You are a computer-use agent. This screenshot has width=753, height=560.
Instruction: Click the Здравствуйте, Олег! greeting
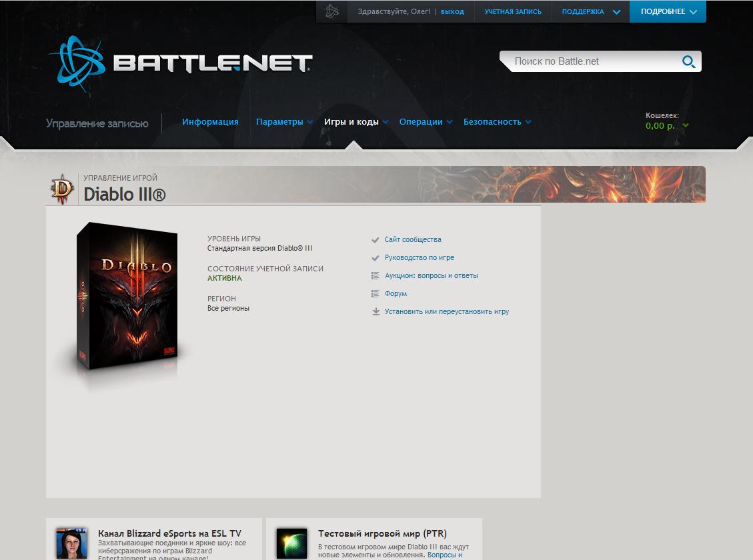(x=394, y=11)
